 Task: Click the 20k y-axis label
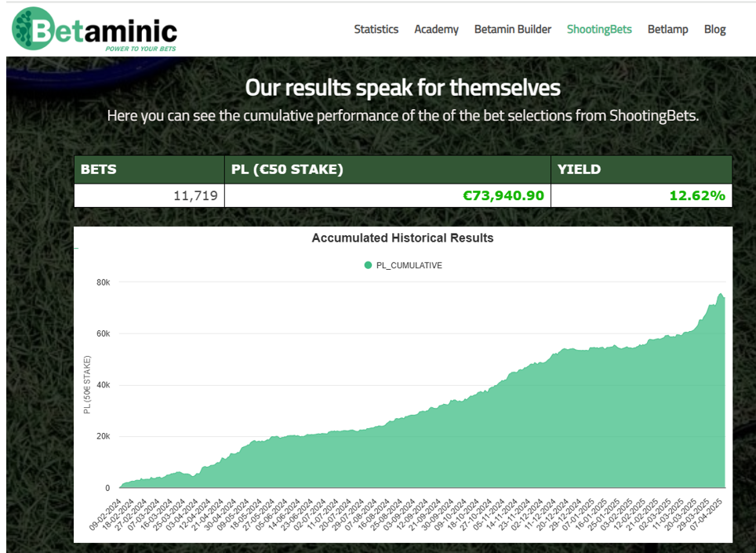click(104, 436)
